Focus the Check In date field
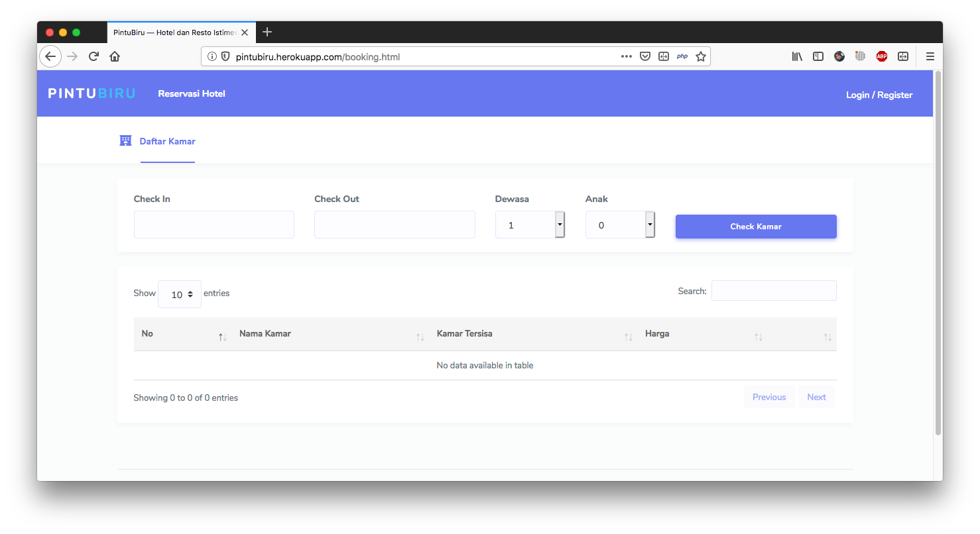 coord(214,225)
